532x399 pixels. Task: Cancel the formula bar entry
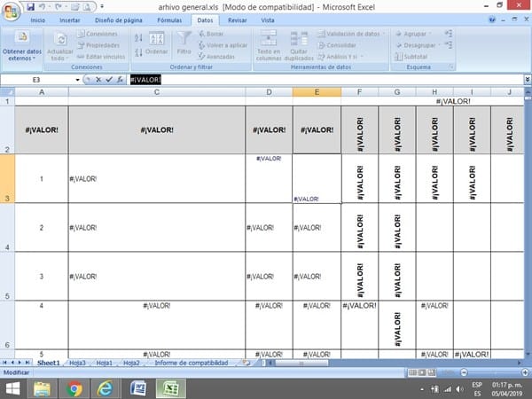pyautogui.click(x=98, y=80)
